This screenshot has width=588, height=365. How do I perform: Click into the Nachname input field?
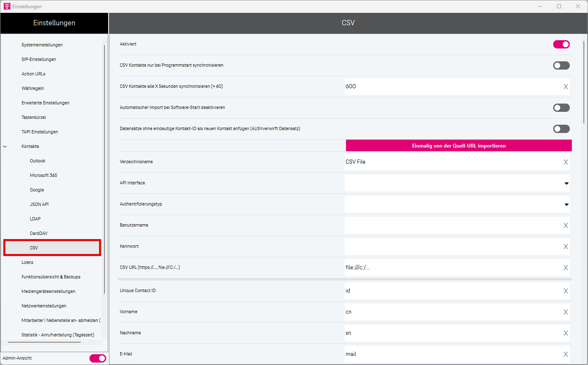(x=452, y=333)
